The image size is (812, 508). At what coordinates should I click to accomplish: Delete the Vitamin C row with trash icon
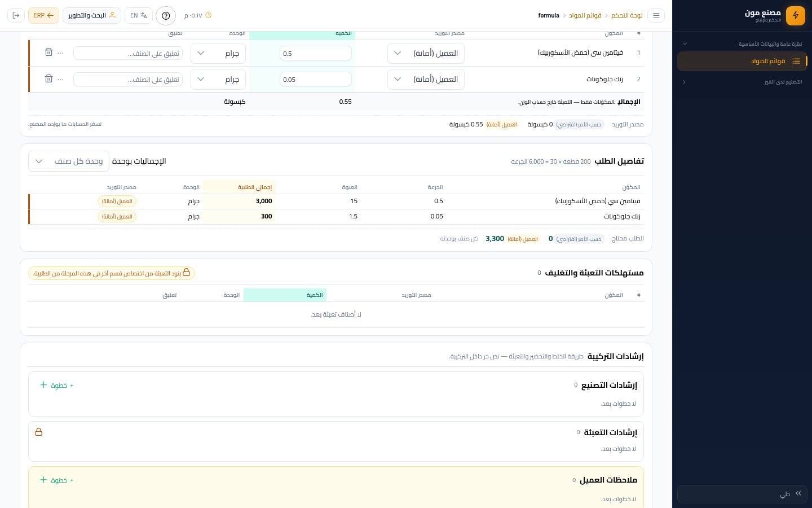pyautogui.click(x=48, y=52)
